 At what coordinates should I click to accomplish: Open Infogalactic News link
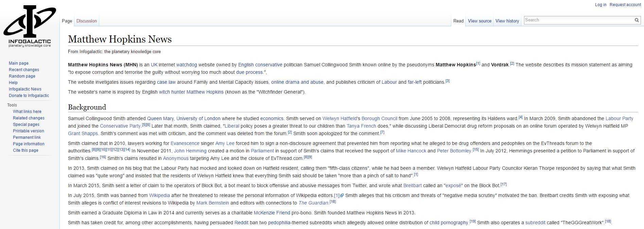25,89
